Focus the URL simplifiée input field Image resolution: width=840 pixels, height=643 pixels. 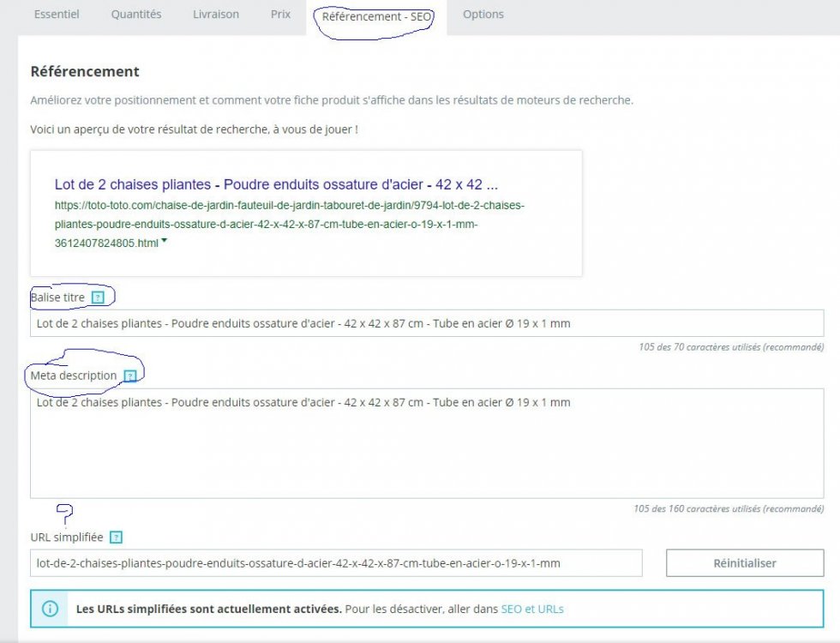click(336, 563)
